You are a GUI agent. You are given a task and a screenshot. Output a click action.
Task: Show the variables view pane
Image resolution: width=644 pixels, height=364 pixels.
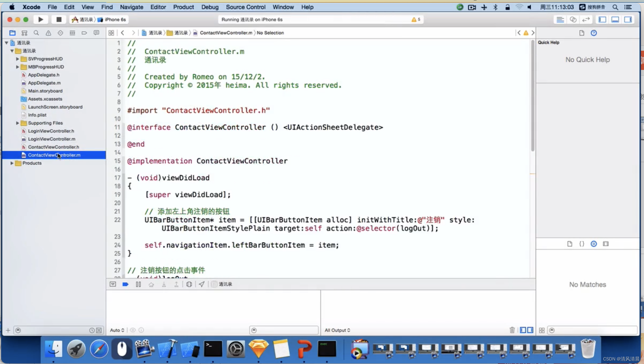(523, 330)
